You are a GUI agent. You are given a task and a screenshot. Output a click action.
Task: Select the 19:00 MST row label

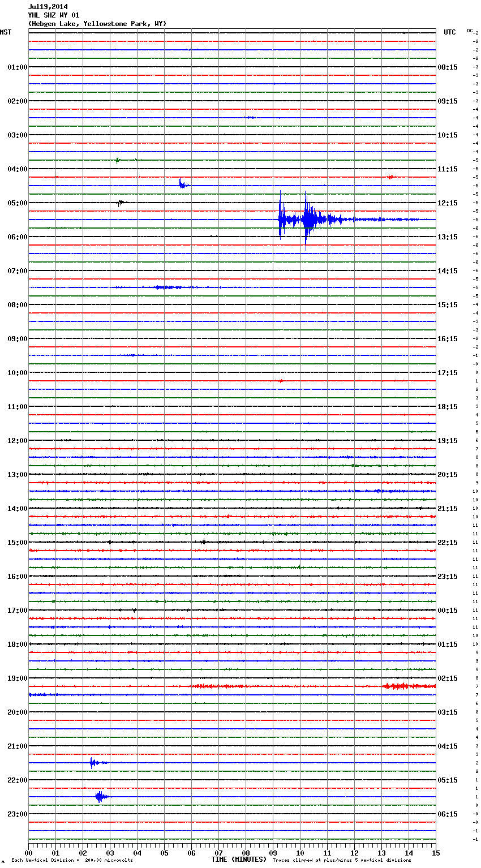17,678
